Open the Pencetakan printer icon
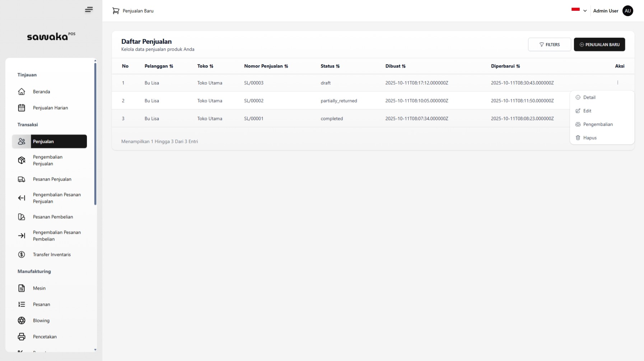The image size is (644, 361). tap(22, 337)
